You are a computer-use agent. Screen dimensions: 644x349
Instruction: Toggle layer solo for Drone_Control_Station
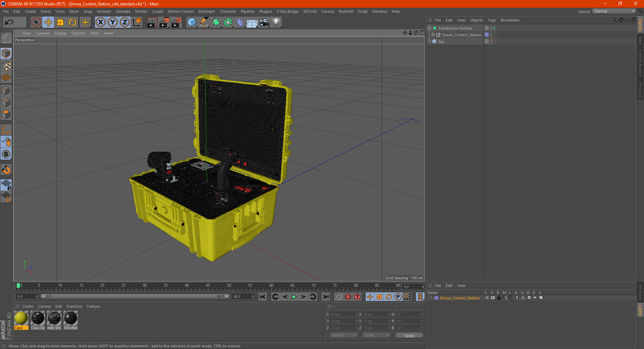click(x=487, y=298)
